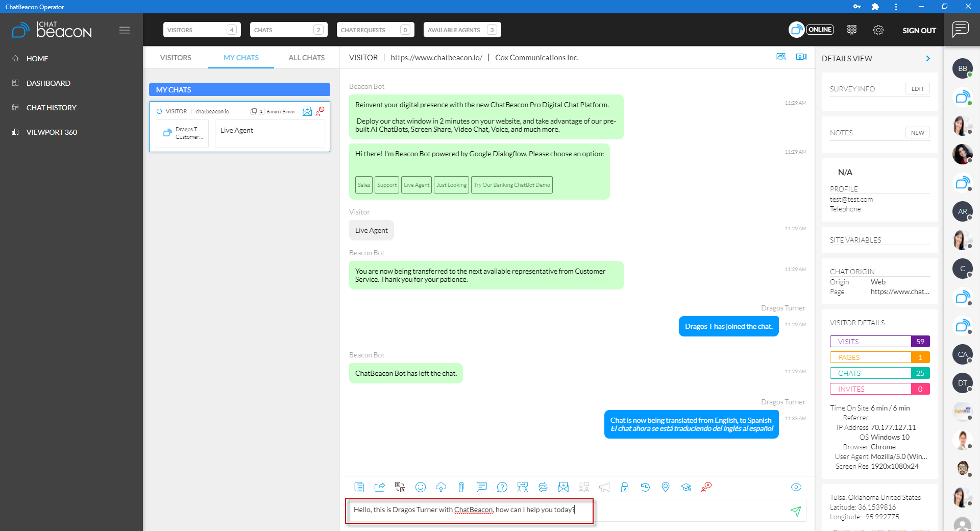This screenshot has width=980, height=531.
Task: Go to HOME in sidebar
Action: click(x=37, y=59)
